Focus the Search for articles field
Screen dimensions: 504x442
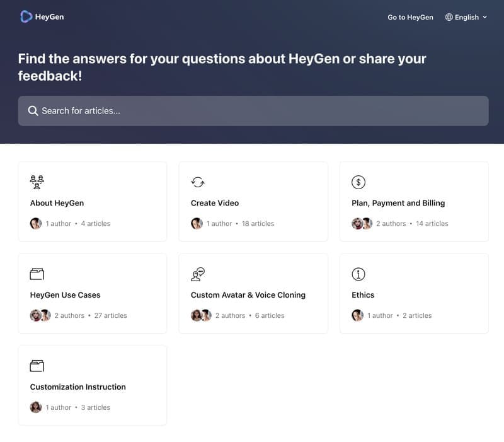tap(253, 111)
